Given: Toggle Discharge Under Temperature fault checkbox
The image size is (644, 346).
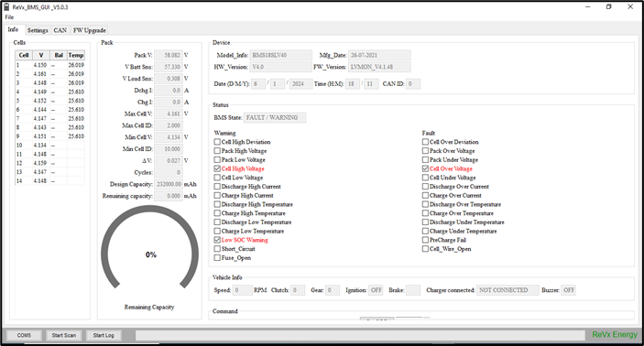Looking at the screenshot, I should pos(425,222).
